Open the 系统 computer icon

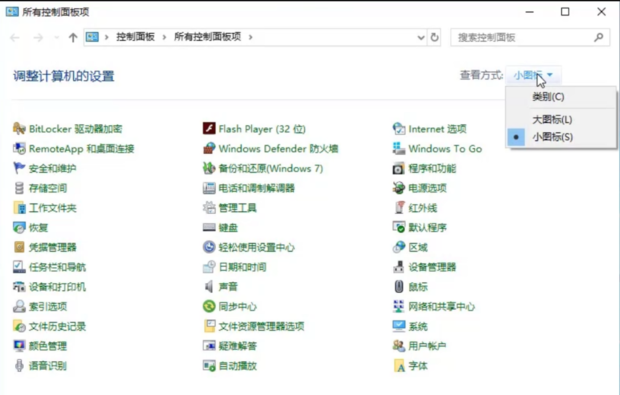[x=399, y=326]
